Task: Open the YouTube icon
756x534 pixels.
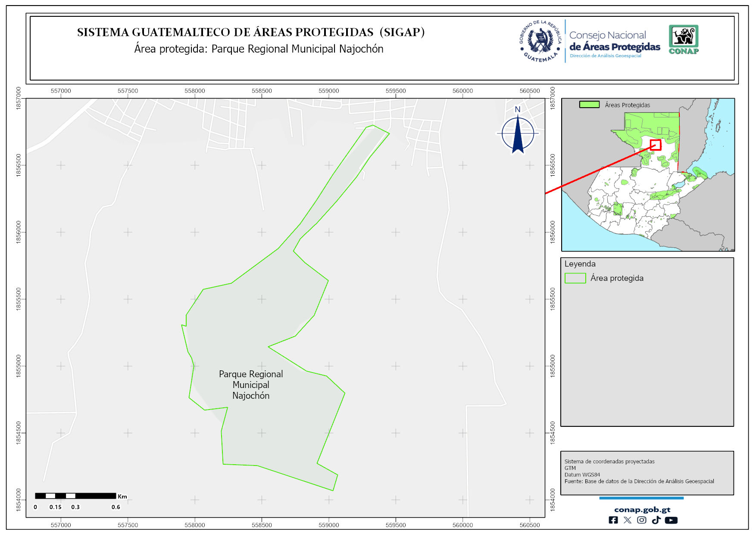Action: 671,520
